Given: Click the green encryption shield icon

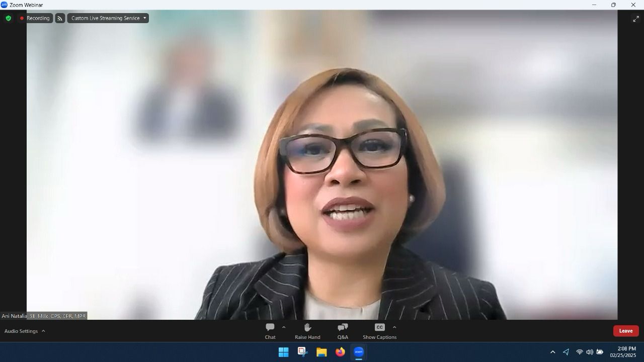Looking at the screenshot, I should (8, 18).
